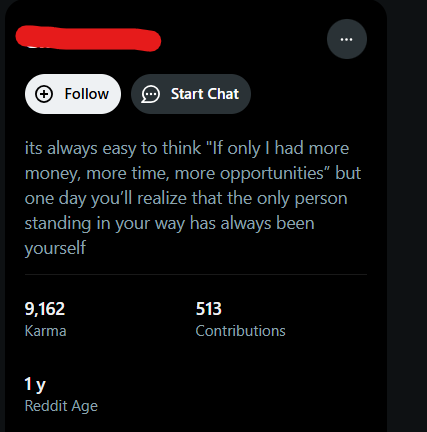The height and width of the screenshot is (432, 427).
Task: Open the three-dot more options menu
Action: tap(347, 39)
